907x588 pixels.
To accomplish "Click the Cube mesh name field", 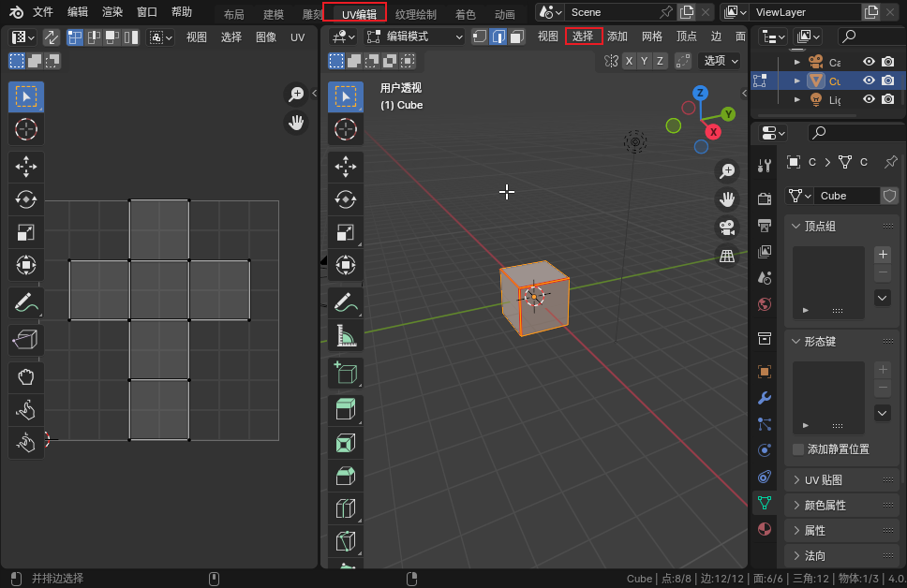I will tap(845, 196).
